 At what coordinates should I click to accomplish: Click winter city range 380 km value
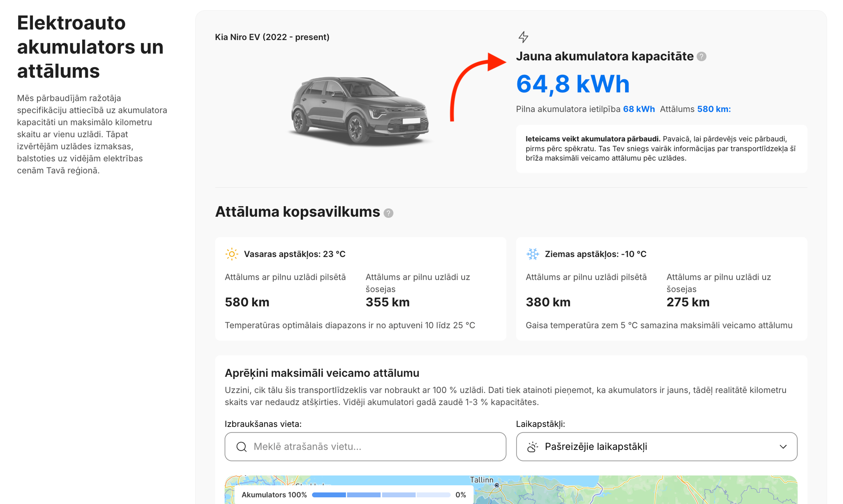[x=548, y=302]
